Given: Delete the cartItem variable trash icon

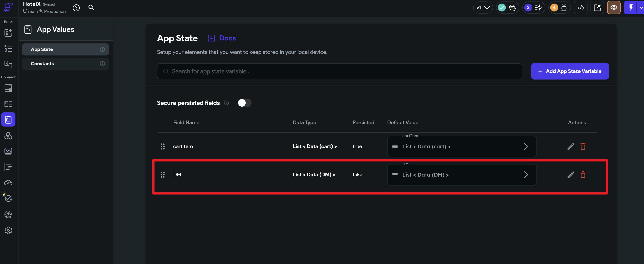Looking at the screenshot, I should click(583, 146).
